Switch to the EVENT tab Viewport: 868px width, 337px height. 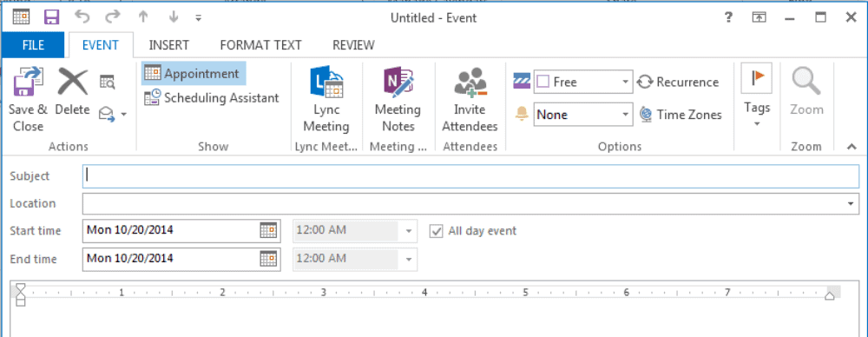tap(100, 45)
